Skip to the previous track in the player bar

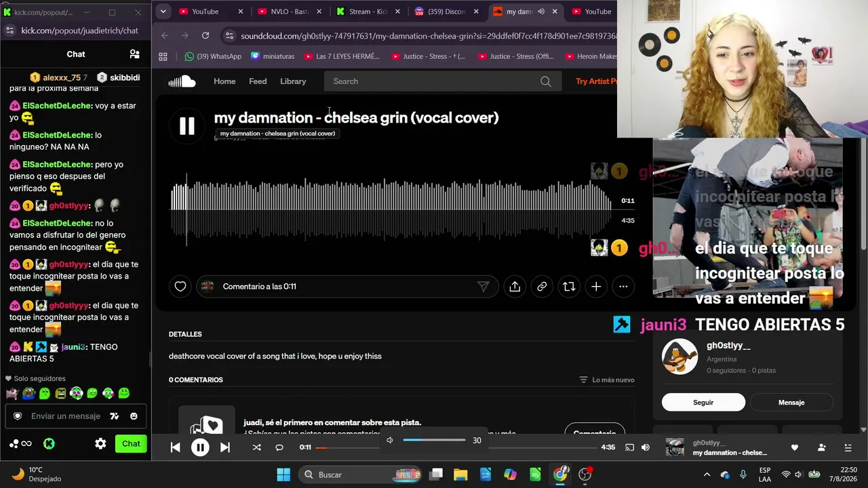tap(175, 447)
